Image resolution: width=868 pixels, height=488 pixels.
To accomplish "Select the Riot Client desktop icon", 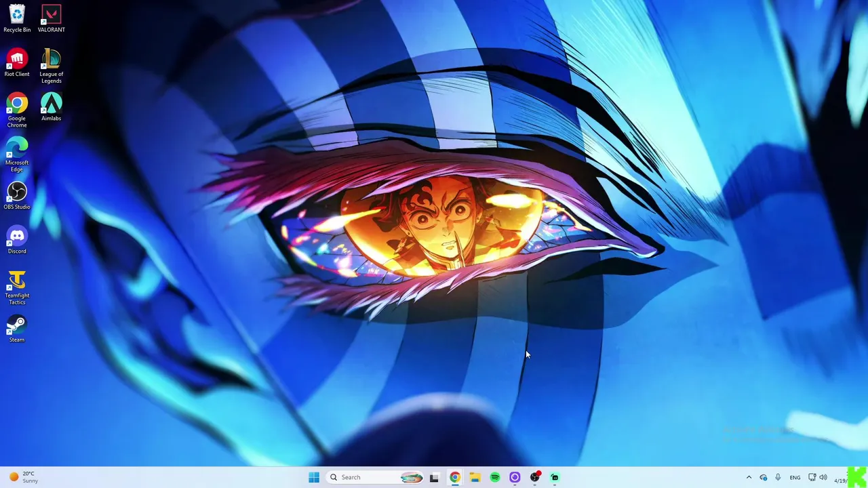I will 17,63.
